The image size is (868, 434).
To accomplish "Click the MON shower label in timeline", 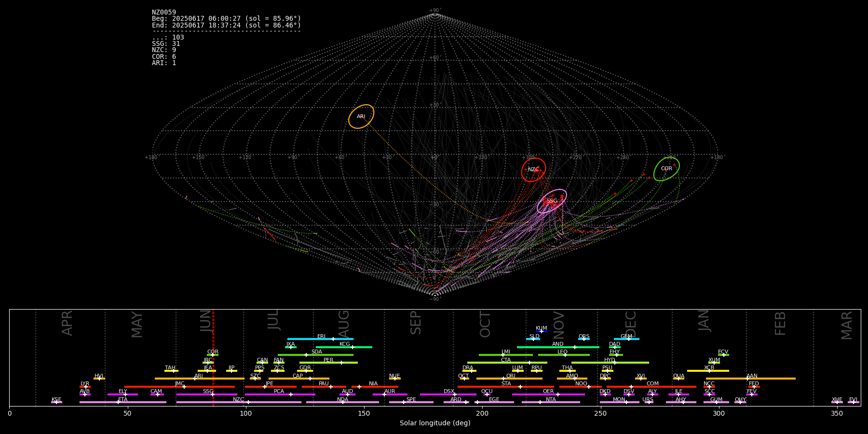I will coord(619,400).
